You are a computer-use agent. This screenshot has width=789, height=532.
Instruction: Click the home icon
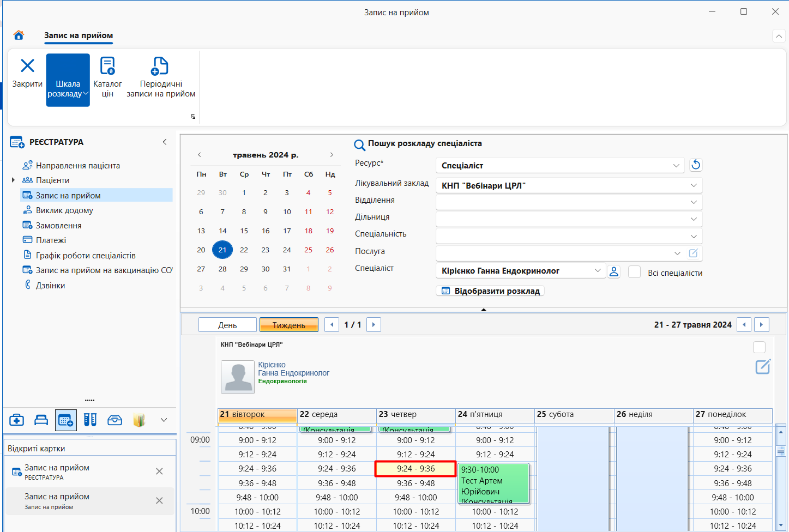point(19,35)
